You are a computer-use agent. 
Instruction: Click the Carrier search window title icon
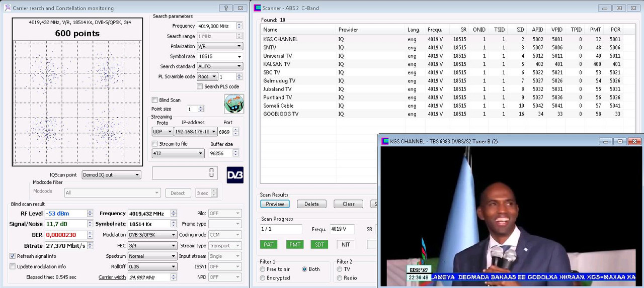tap(8, 8)
